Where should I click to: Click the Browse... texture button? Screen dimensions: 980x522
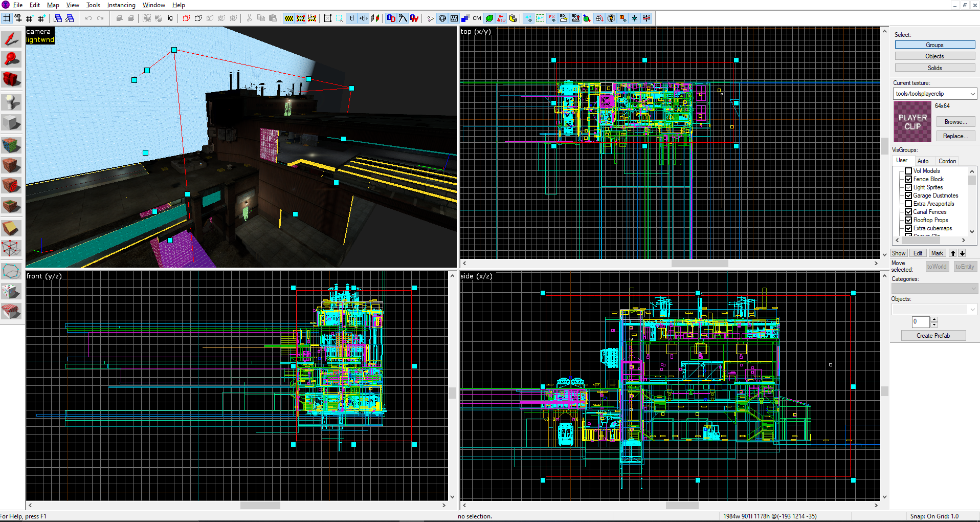click(955, 122)
